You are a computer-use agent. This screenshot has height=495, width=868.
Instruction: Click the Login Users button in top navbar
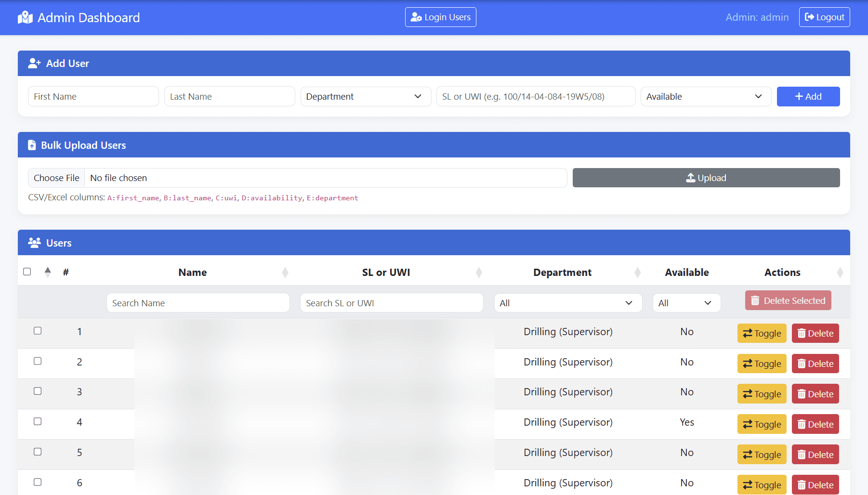pyautogui.click(x=440, y=17)
